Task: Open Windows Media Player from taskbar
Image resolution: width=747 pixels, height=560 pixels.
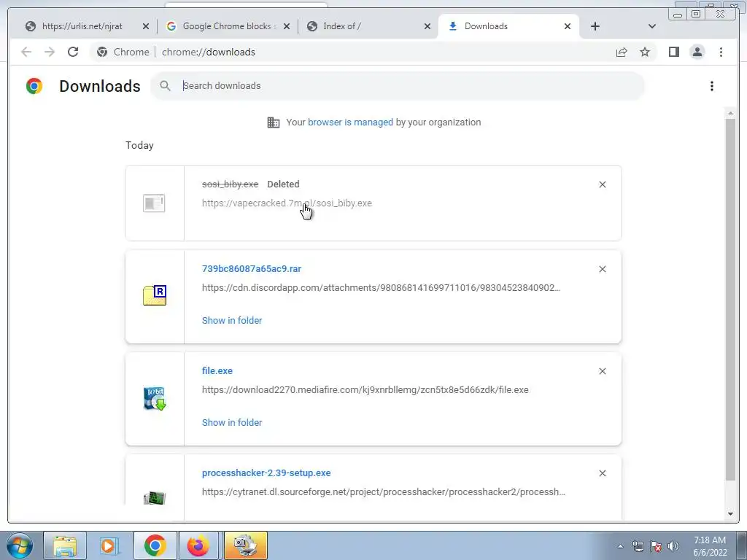Action: pos(109,545)
